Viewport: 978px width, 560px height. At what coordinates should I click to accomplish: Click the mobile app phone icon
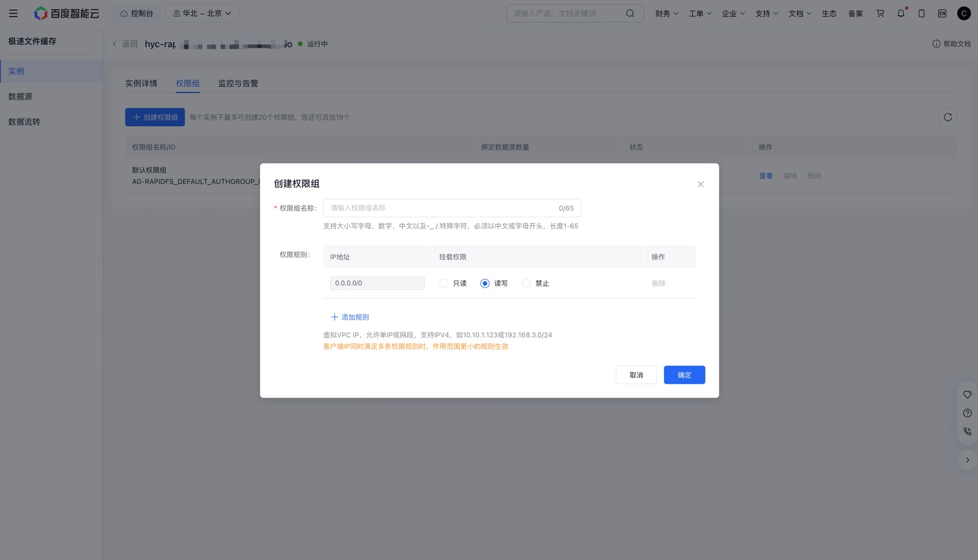[921, 13]
